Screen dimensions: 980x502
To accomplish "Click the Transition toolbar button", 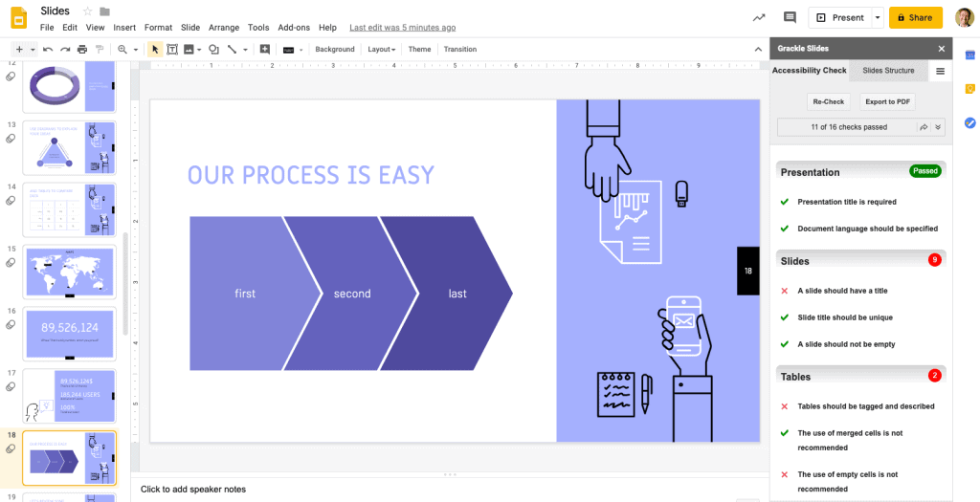I will pyautogui.click(x=460, y=50).
